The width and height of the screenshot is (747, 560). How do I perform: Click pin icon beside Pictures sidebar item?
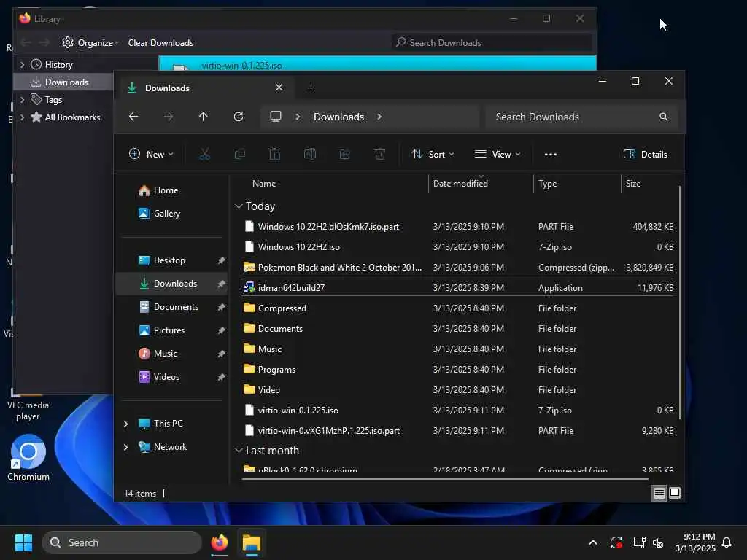[x=221, y=330]
